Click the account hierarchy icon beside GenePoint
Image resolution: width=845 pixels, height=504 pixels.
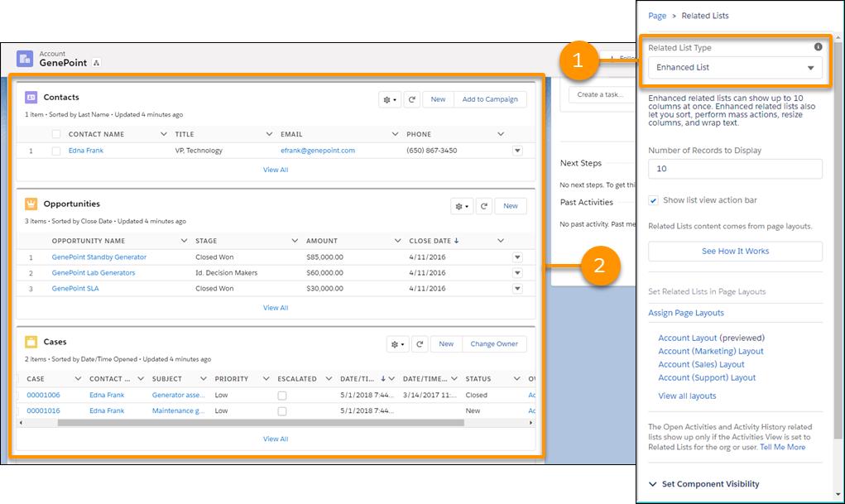(96, 63)
